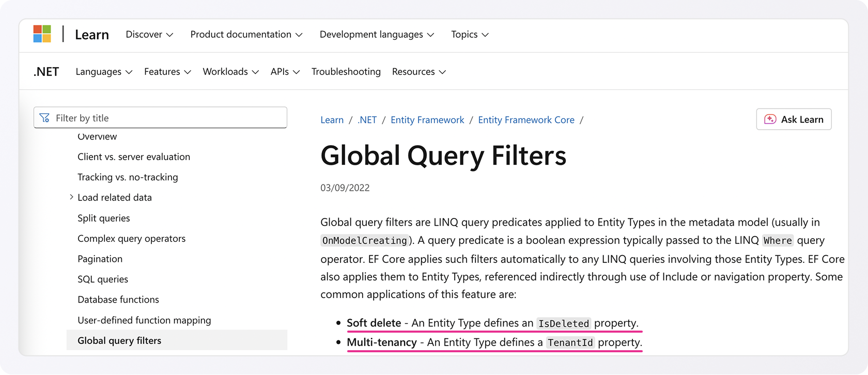Click the Ask Learn sparkle icon
Image resolution: width=868 pixels, height=375 pixels.
(x=770, y=119)
